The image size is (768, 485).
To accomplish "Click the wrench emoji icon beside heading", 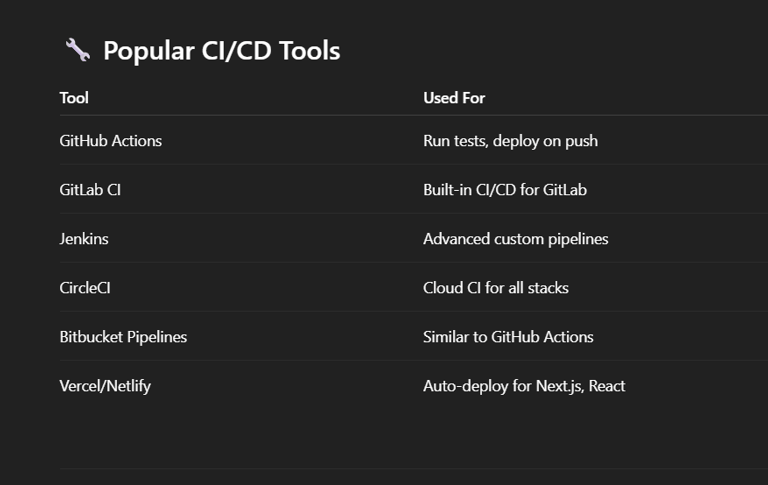I will (77, 49).
